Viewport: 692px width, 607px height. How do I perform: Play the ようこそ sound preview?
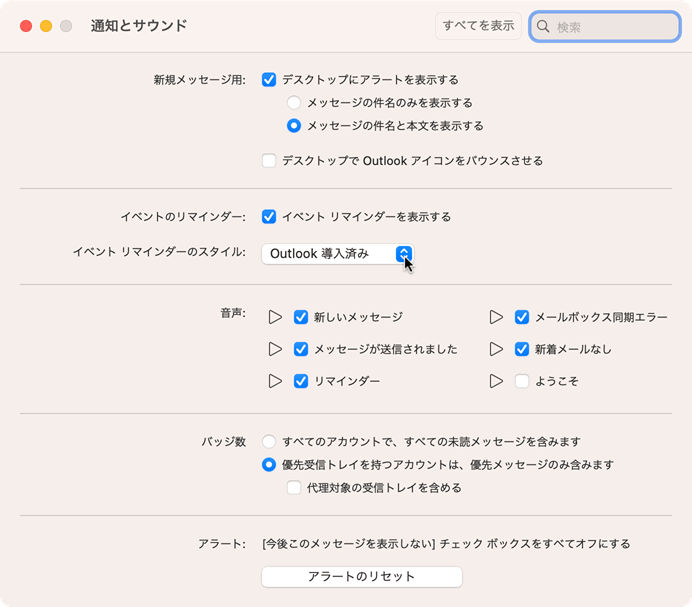click(x=496, y=381)
